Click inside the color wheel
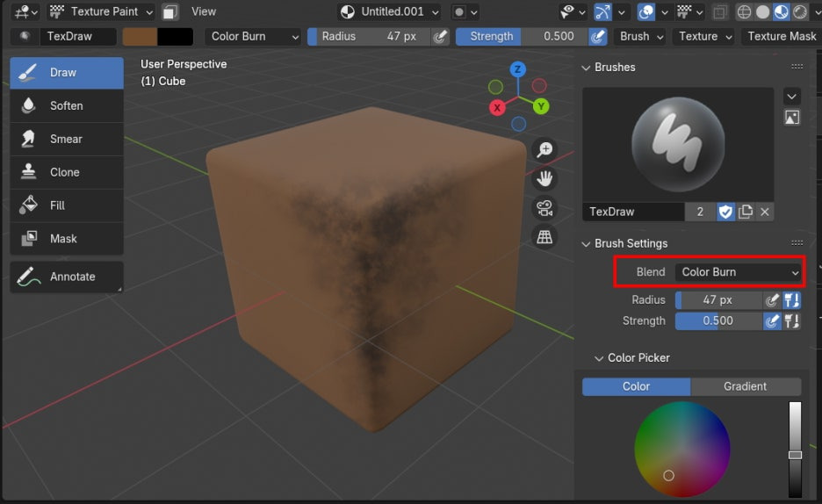 682,449
